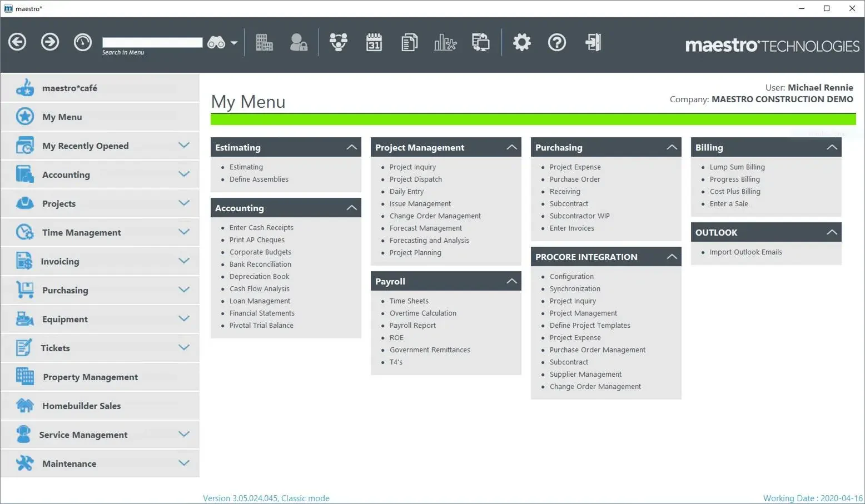Open the history clock icon in toolbar

[x=83, y=42]
